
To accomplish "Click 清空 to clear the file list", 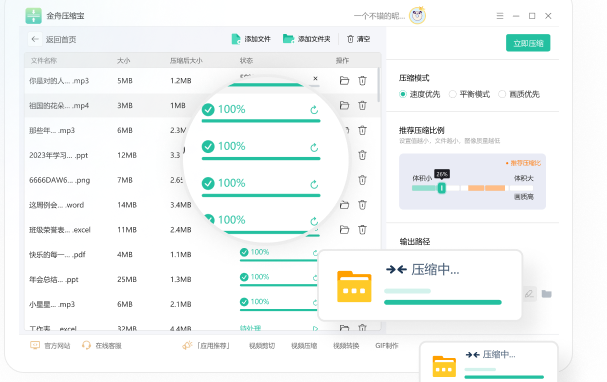I will point(358,39).
